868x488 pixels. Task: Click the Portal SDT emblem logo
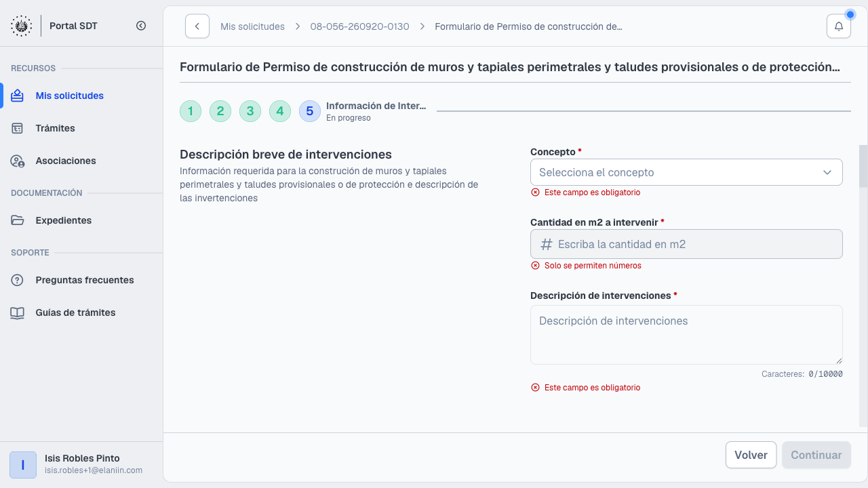coord(21,26)
